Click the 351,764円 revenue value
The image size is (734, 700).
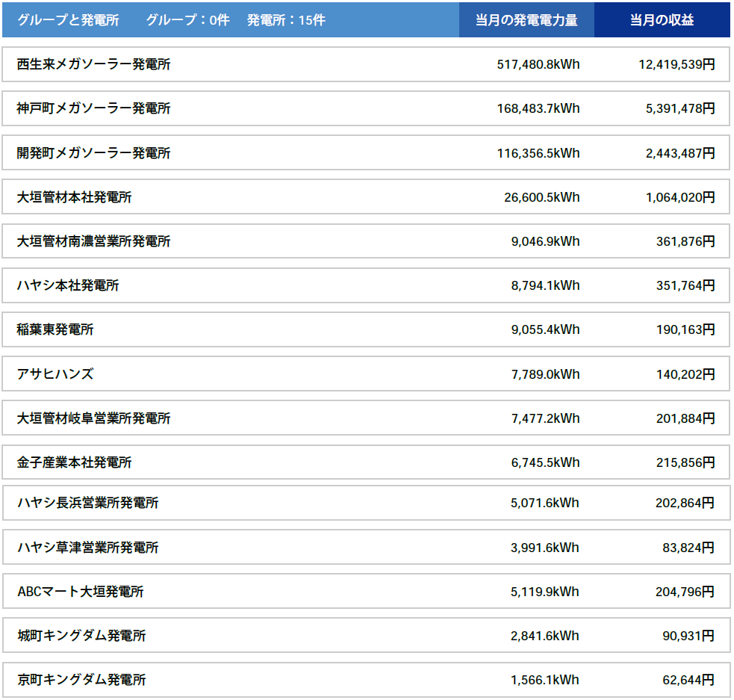(x=685, y=285)
